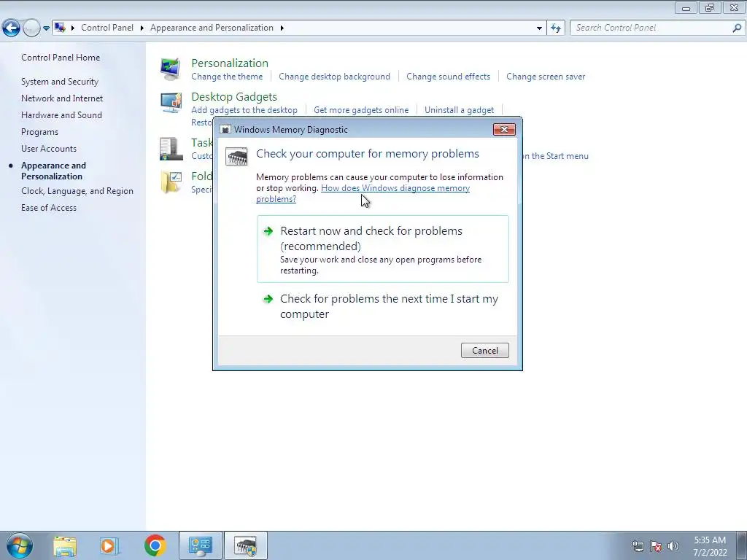Click the Back navigation arrow button

tap(12, 28)
